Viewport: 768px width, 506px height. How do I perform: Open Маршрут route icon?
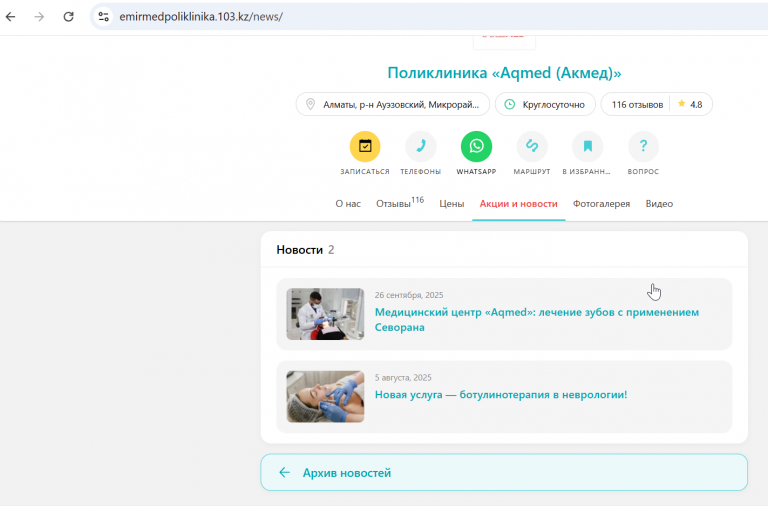click(x=532, y=146)
